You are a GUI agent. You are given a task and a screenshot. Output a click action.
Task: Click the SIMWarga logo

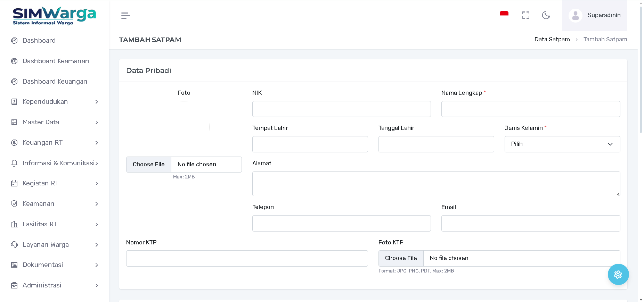(54, 16)
